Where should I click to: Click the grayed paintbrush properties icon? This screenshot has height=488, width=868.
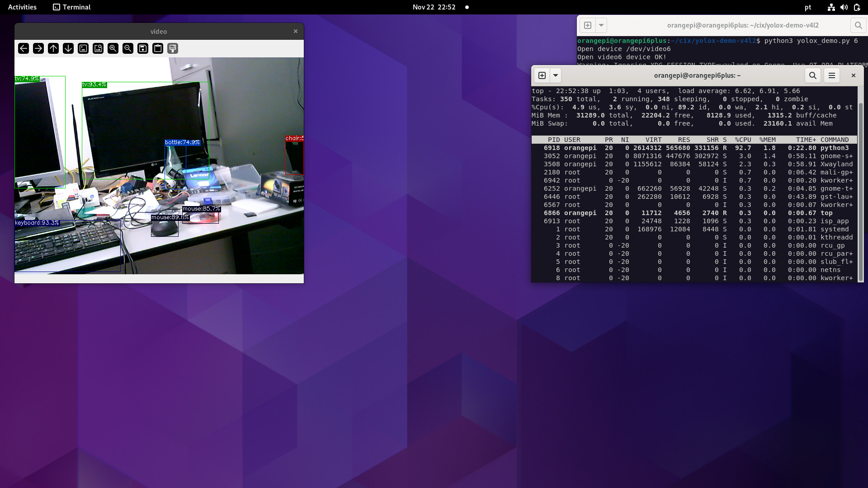click(173, 48)
